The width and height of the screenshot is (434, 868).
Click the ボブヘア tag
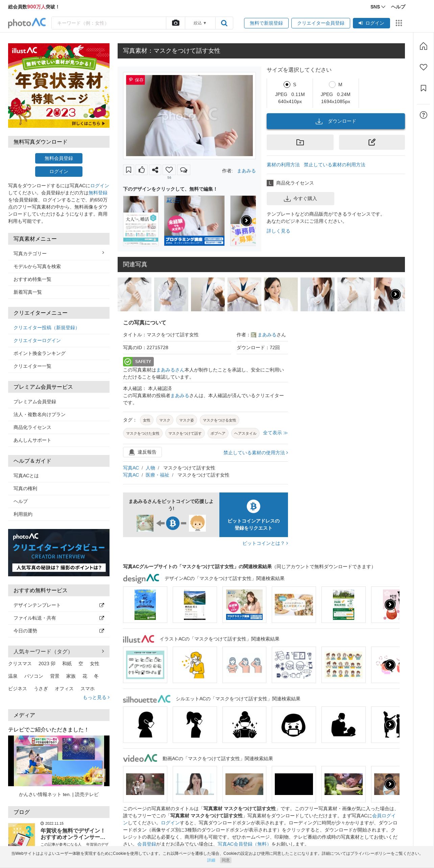pos(218,433)
